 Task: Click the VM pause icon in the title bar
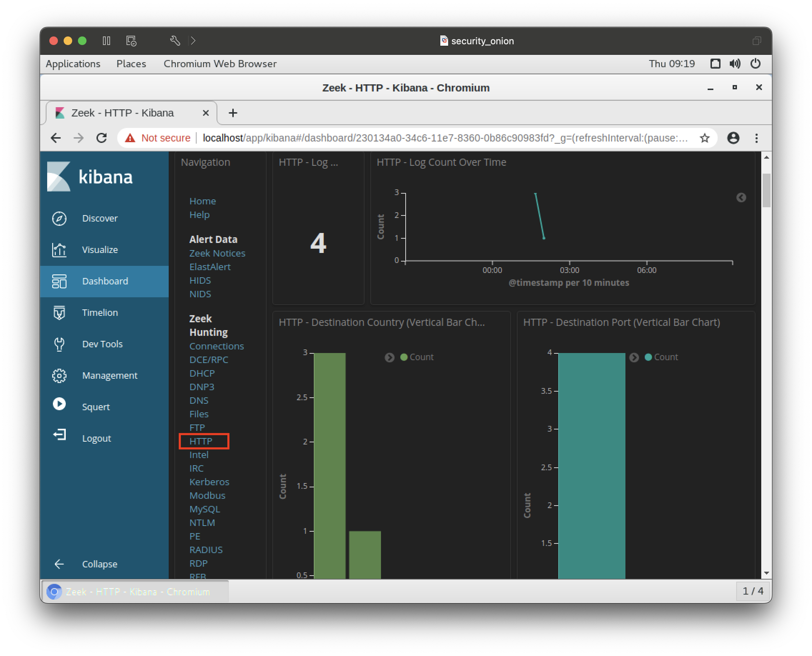106,40
